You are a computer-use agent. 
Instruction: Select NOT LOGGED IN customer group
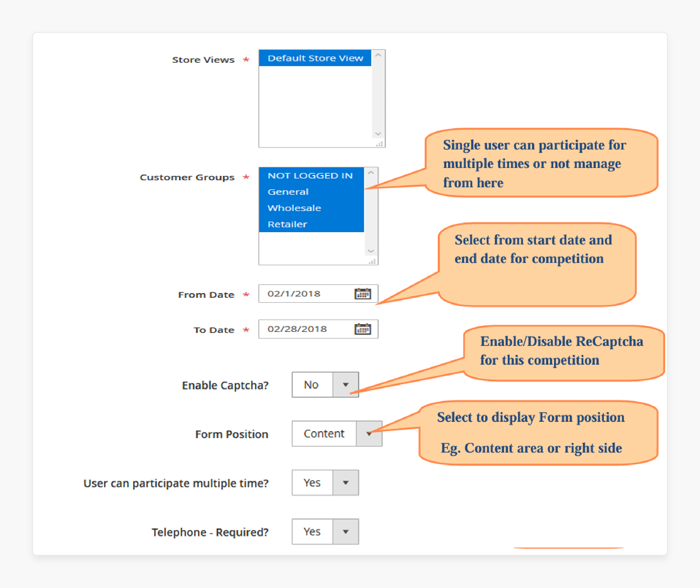point(311,176)
